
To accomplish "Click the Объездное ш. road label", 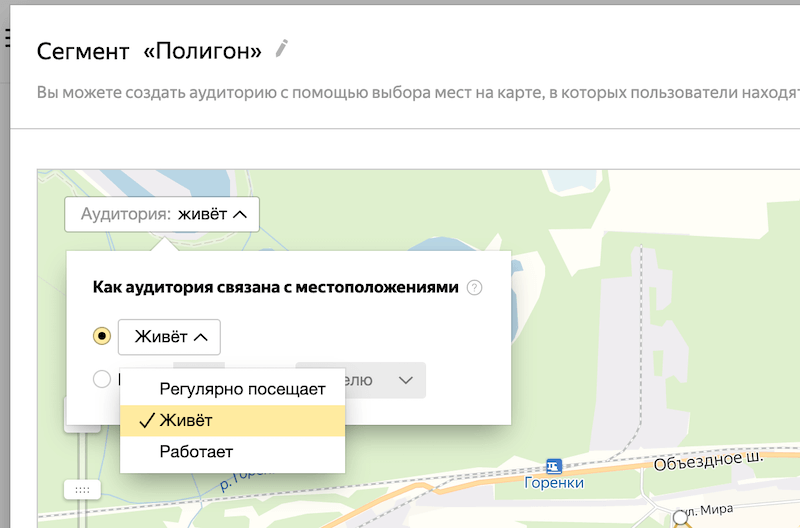I will coord(709,461).
